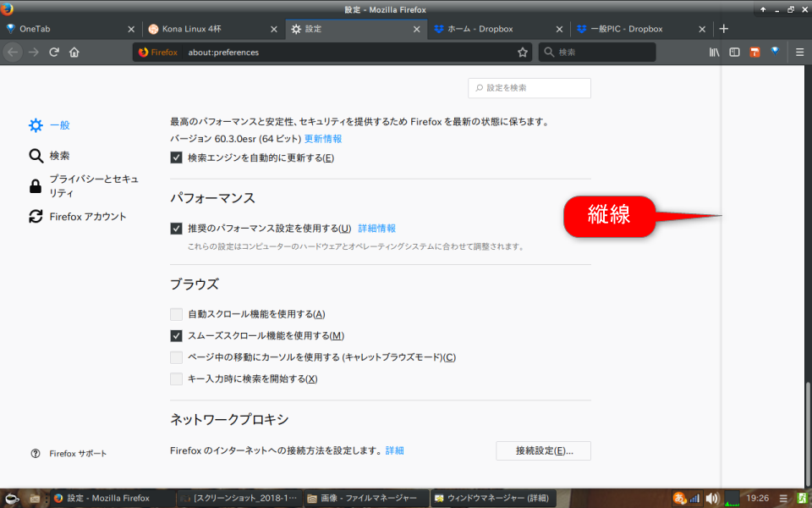Close the 一般PIC - Dropbox tab
The height and width of the screenshot is (508, 812).
(x=702, y=30)
